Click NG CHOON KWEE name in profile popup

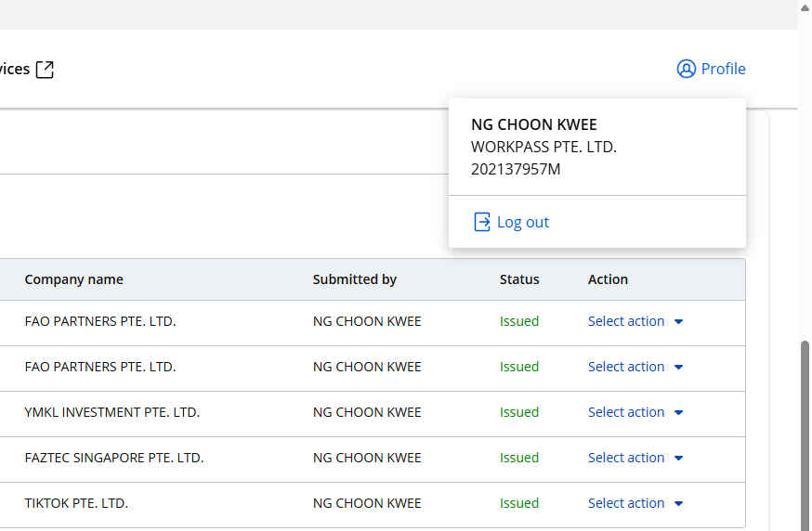pos(533,124)
